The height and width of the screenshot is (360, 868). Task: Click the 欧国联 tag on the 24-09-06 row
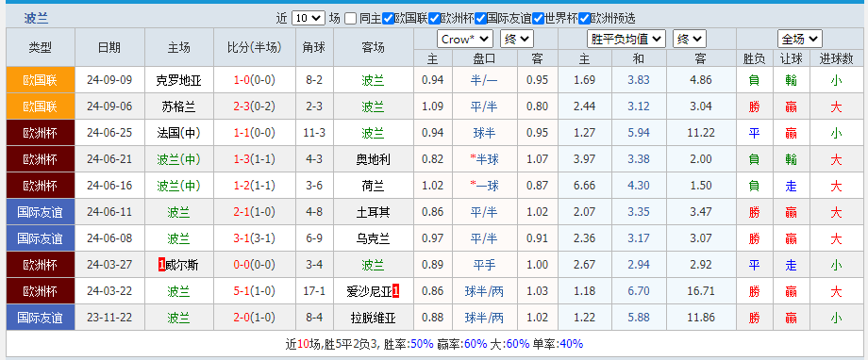coord(41,106)
